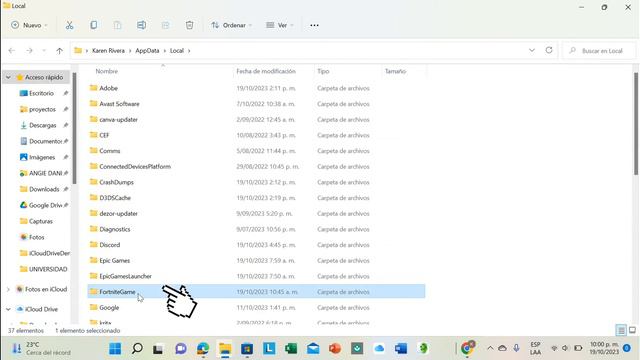Click the Rename icon in toolbar
640x360 pixels.
(x=141, y=25)
